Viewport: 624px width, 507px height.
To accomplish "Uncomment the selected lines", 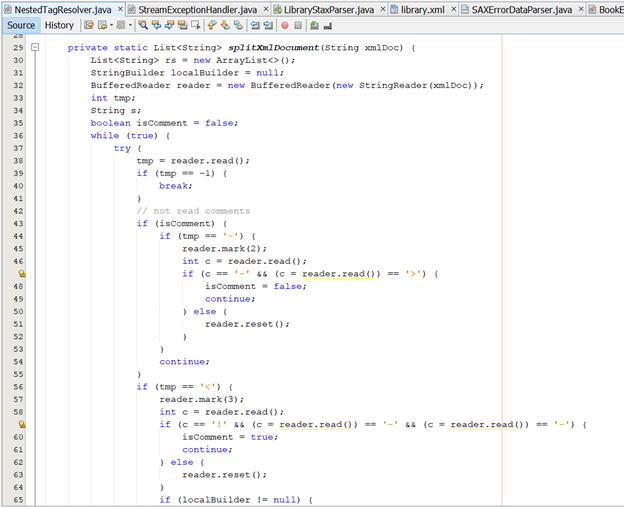I will pyautogui.click(x=328, y=25).
